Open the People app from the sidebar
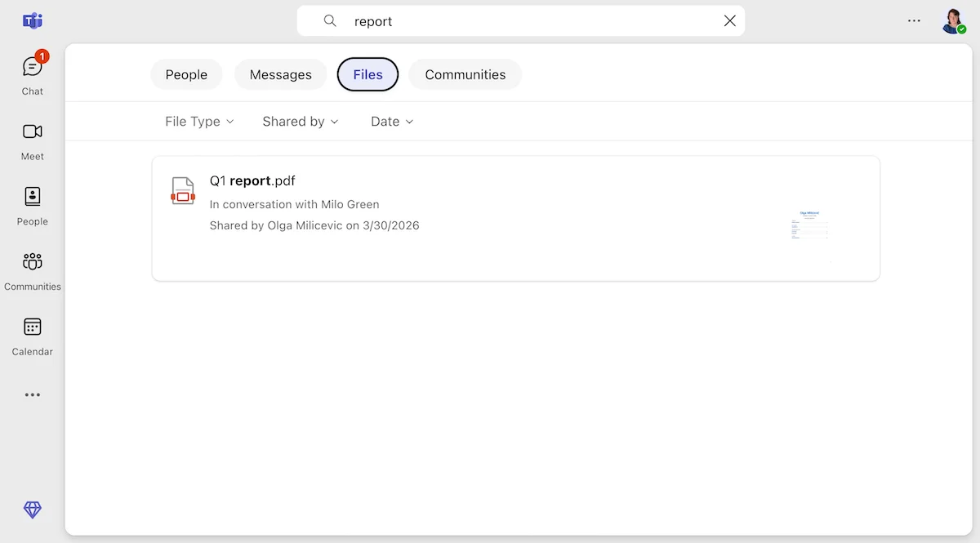 click(32, 204)
